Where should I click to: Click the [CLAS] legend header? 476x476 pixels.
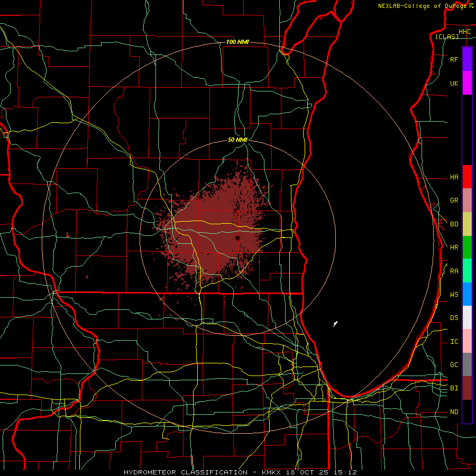447,37
